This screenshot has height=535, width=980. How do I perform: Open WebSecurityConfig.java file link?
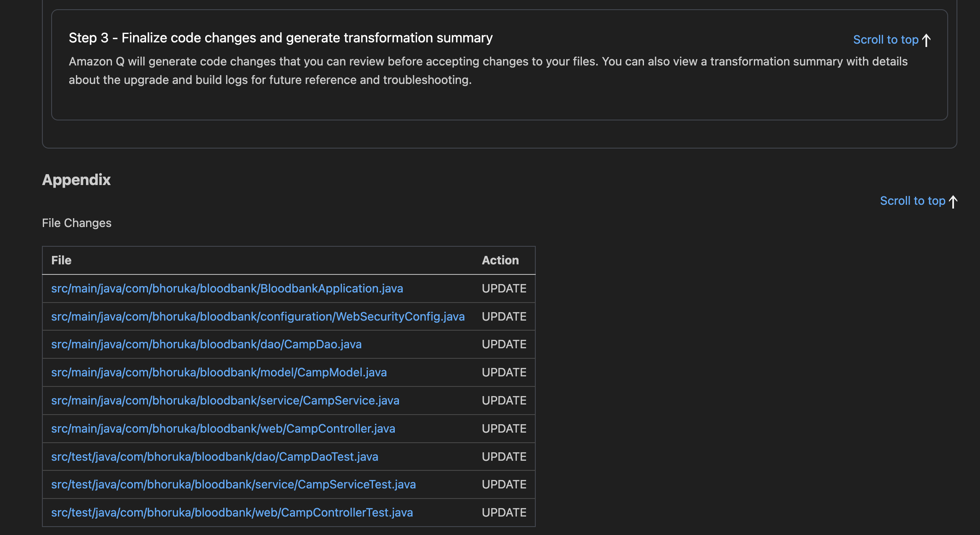[258, 316]
